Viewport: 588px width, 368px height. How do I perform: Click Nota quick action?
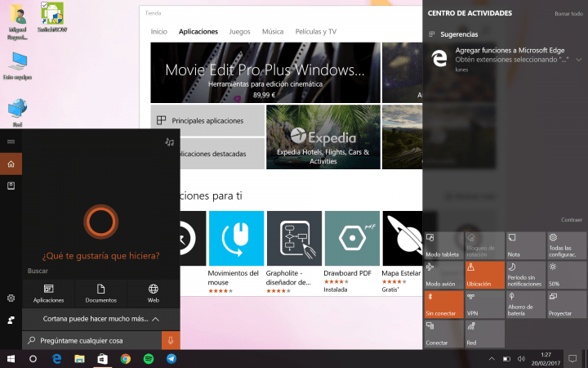point(526,245)
